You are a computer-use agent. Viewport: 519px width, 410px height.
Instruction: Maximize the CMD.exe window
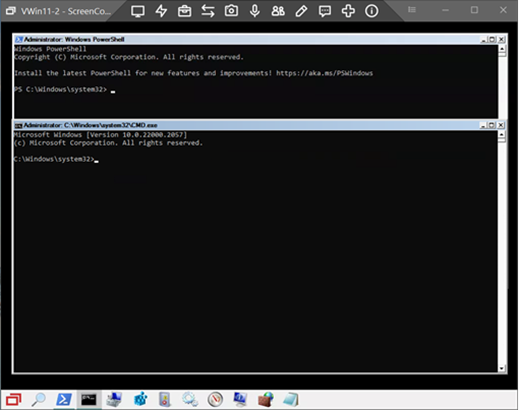click(x=491, y=125)
